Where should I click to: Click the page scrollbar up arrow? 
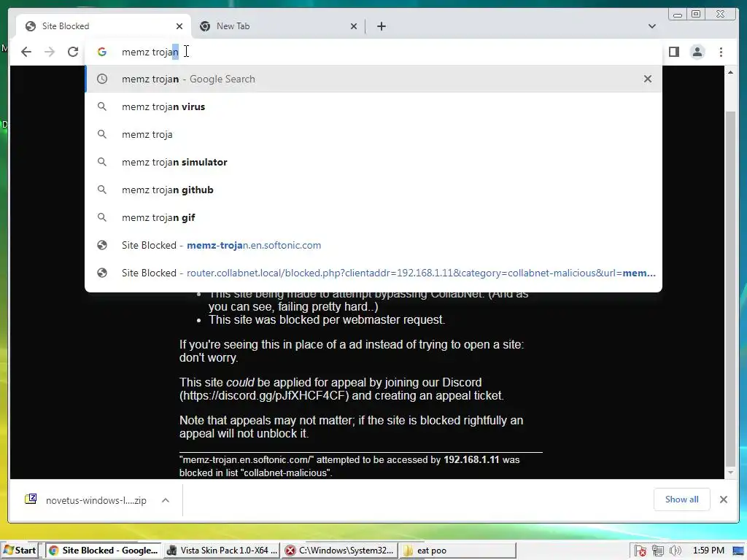pos(730,72)
